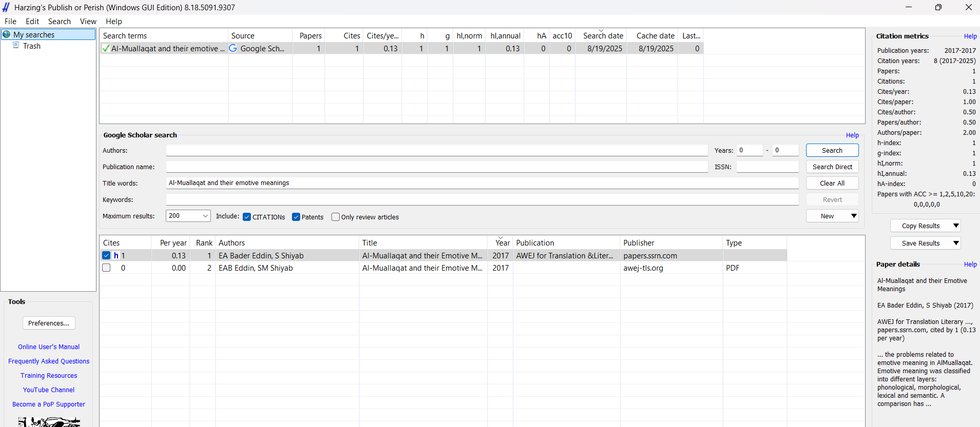Sort searches by Cache date column header
The image size is (980, 427).
653,35
